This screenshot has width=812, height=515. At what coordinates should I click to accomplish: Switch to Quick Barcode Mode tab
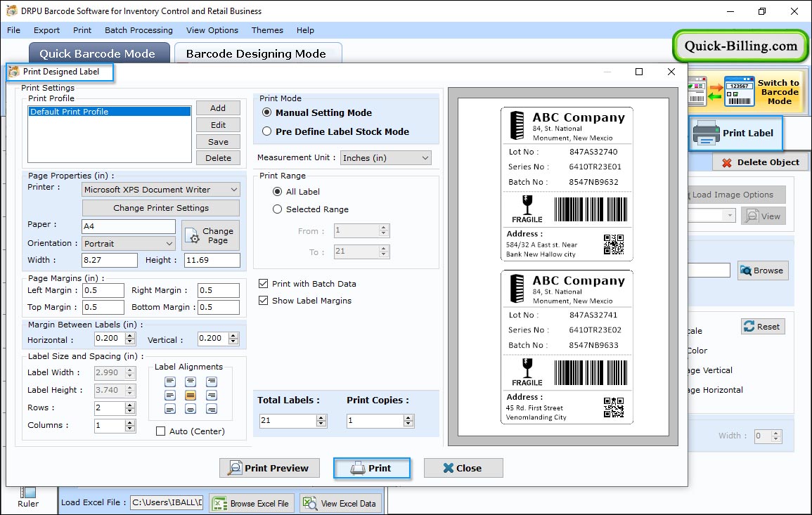(98, 53)
